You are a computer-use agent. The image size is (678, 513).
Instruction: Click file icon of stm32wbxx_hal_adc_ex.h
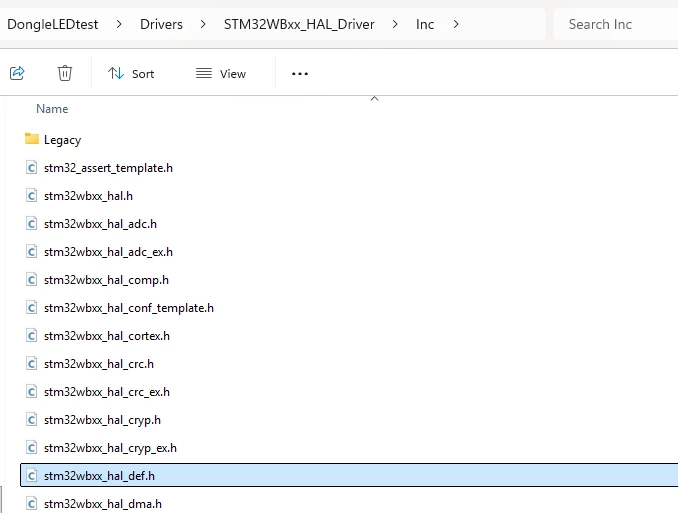[32, 252]
